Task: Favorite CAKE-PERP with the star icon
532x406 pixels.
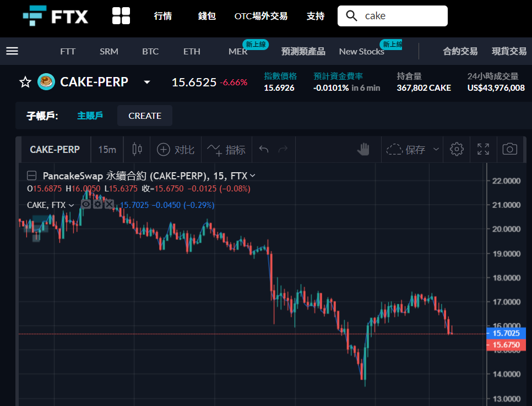Action: 25,82
